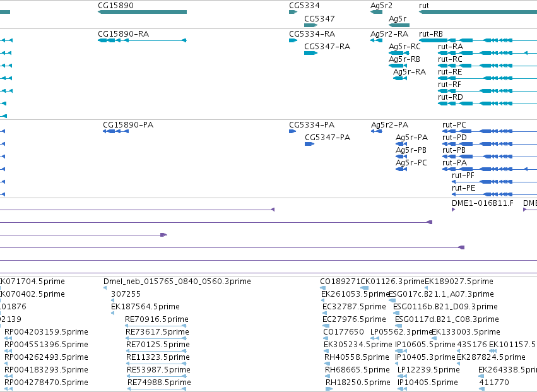This screenshot has height=392, width=537.
Task: Select the RP004551396.5prime EST label
Action: tap(46, 345)
